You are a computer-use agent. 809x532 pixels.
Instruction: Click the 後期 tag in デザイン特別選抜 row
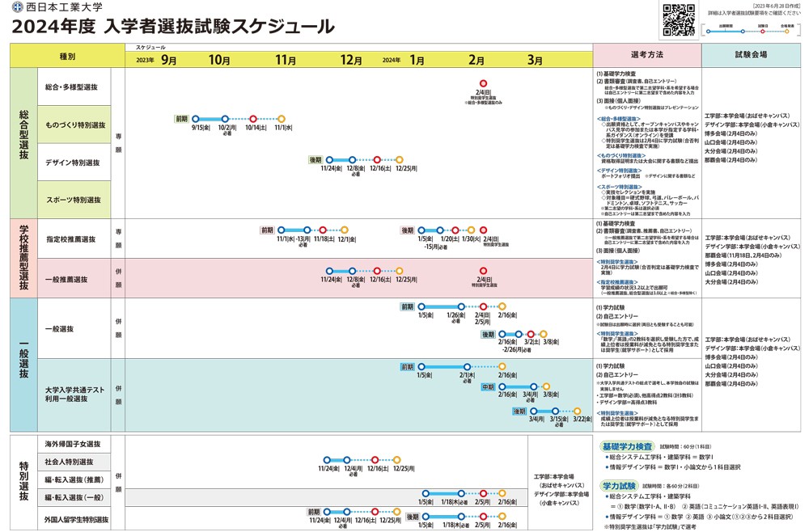pos(316,160)
